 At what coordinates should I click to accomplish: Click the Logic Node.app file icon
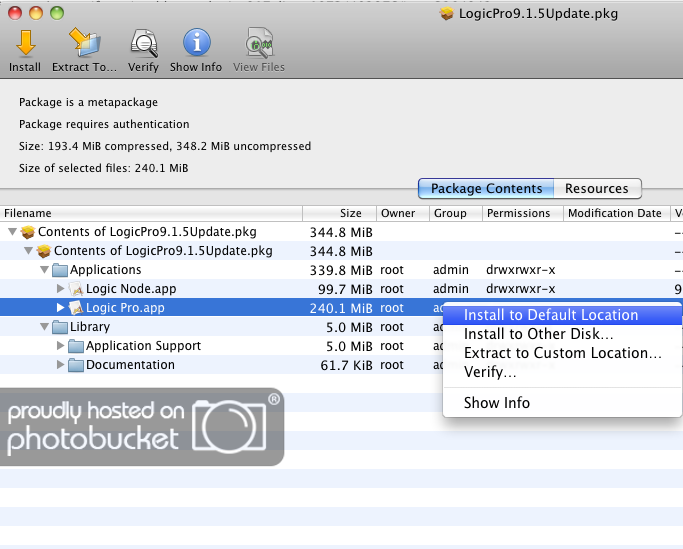[76, 289]
